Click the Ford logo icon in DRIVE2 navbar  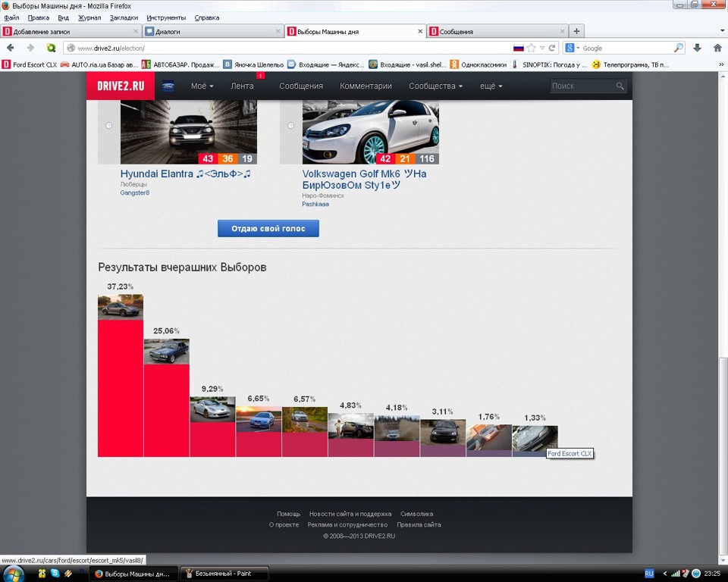pos(168,86)
